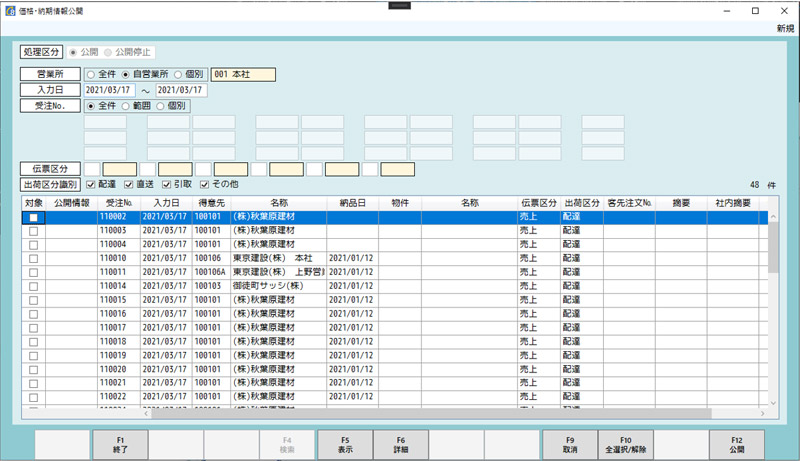Image resolution: width=800 pixels, height=461 pixels.
Task: Check the 対象 box for order 110018
Action: click(x=34, y=342)
